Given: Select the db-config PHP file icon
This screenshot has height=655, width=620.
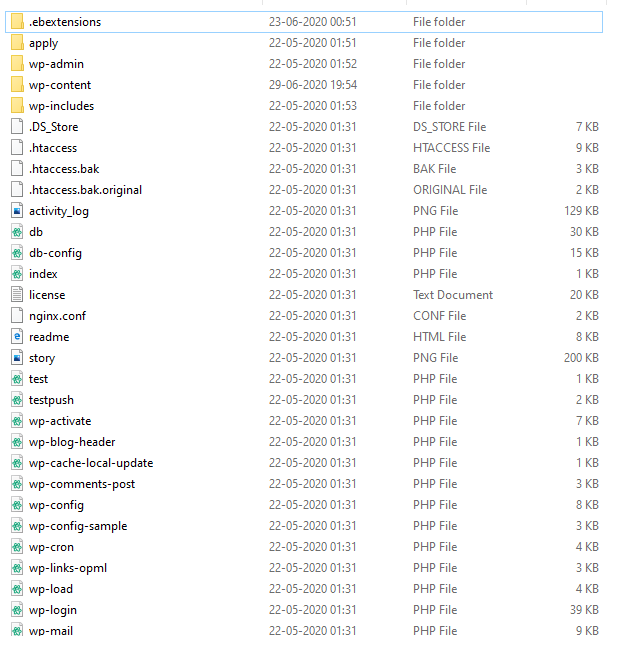Looking at the screenshot, I should (17, 252).
